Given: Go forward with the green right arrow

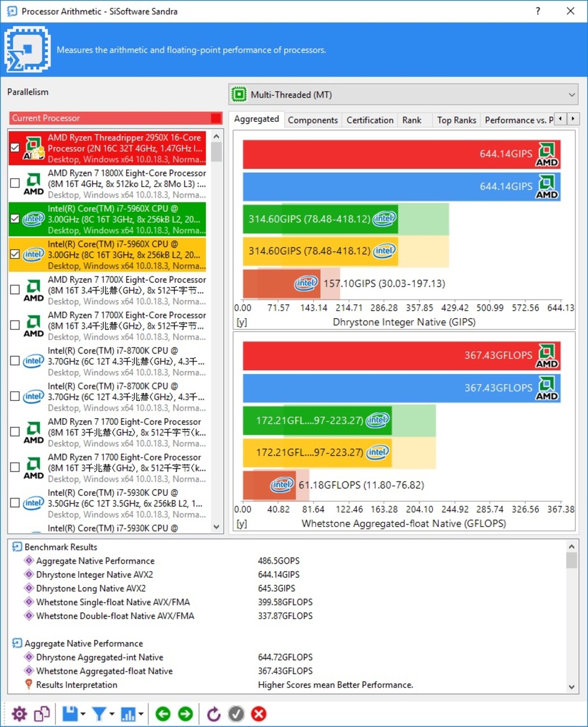Looking at the screenshot, I should [x=185, y=714].
